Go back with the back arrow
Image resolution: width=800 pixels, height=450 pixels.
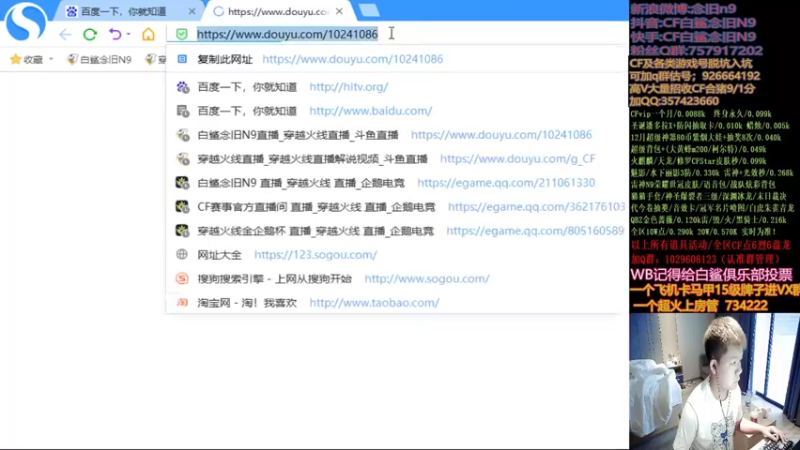coord(65,34)
